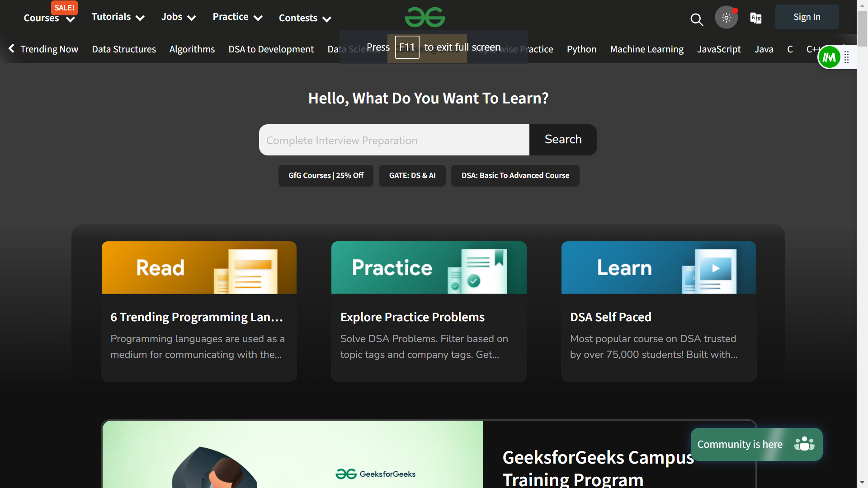Click the left arrow trending now icon

[11, 48]
